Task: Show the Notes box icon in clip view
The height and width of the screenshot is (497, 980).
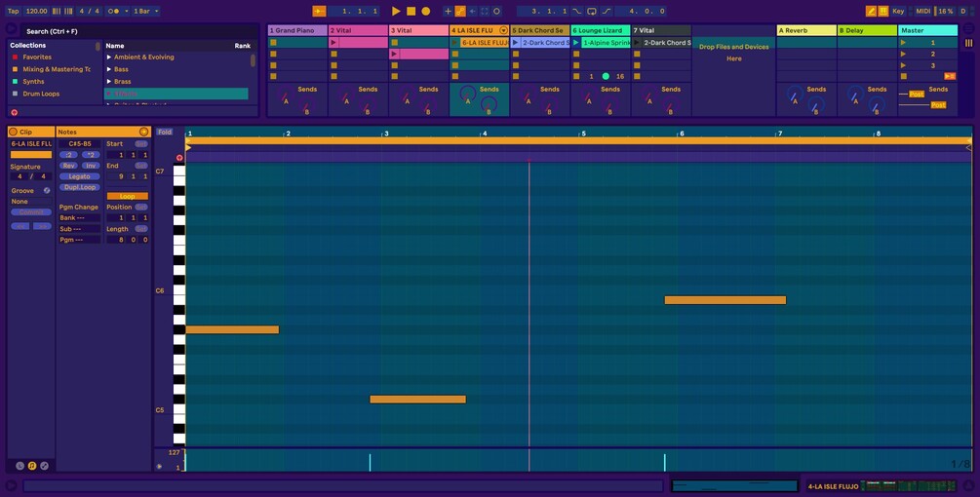Action: 32,466
